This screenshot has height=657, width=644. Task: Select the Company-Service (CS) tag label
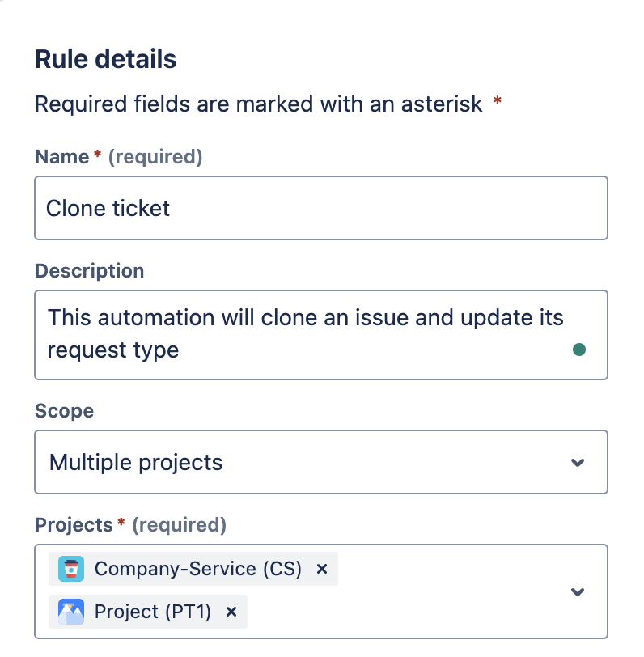tap(197, 569)
